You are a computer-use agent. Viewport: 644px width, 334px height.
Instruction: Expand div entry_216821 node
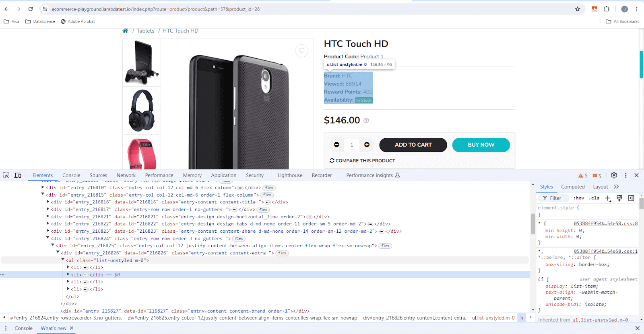tap(48, 216)
